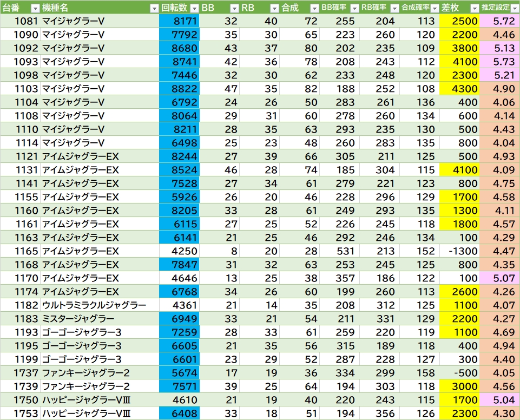This screenshot has height=420, width=520.
Task: Select machine number cell 1161
Action: pos(20,224)
